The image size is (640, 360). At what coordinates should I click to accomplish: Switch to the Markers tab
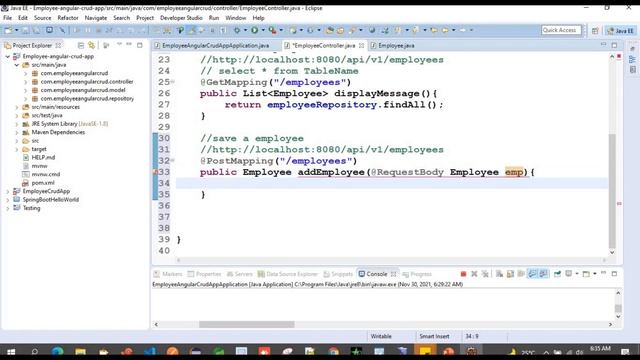168,274
